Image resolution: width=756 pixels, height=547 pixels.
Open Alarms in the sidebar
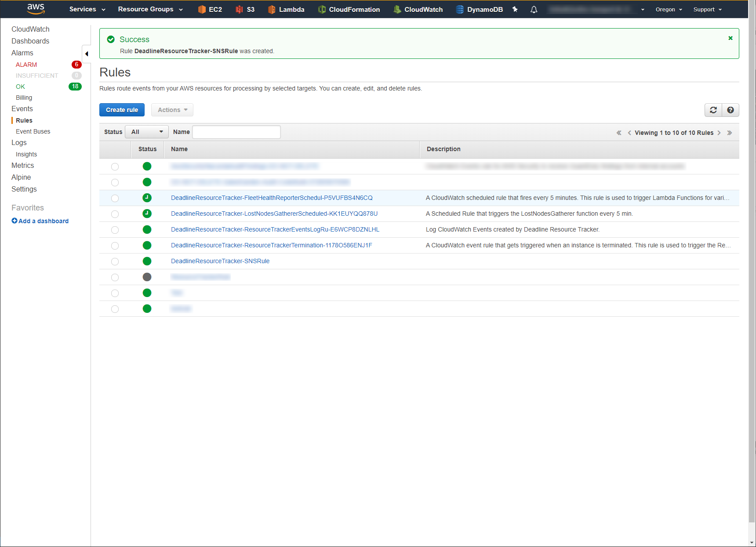[22, 53]
